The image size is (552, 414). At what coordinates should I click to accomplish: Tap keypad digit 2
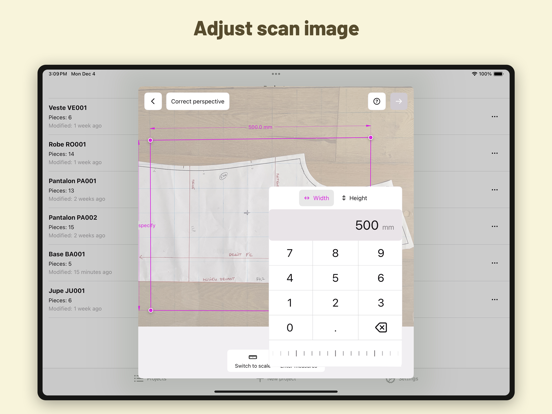pos(335,303)
